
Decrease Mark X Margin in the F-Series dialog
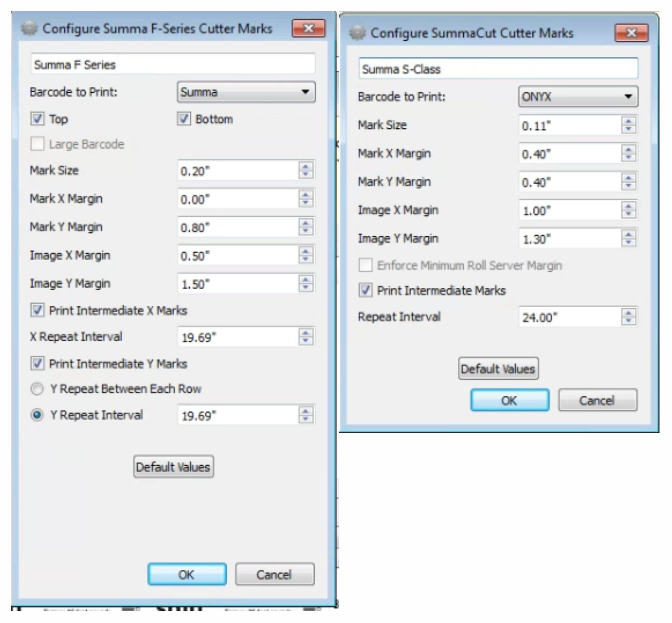pos(305,203)
